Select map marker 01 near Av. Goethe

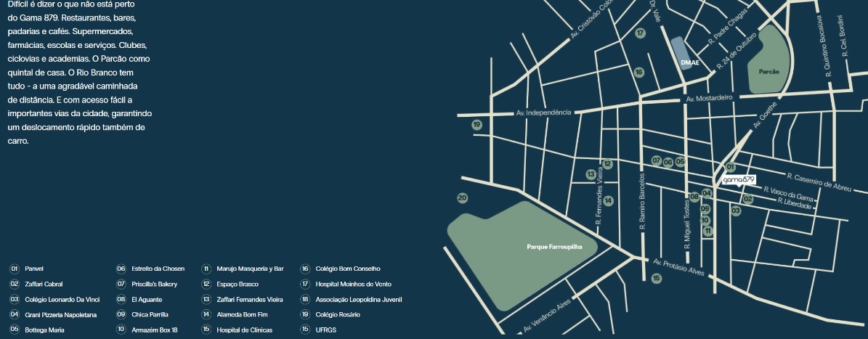pyautogui.click(x=731, y=167)
